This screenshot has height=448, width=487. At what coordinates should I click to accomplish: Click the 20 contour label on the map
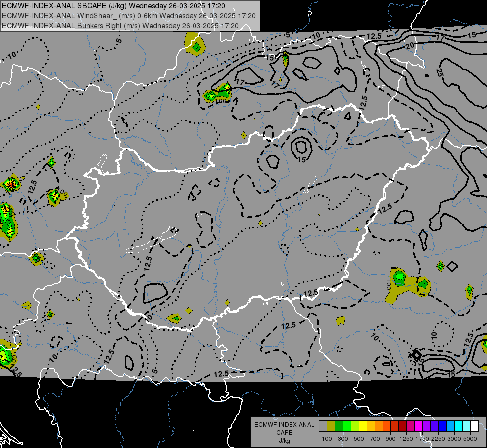tap(410, 46)
